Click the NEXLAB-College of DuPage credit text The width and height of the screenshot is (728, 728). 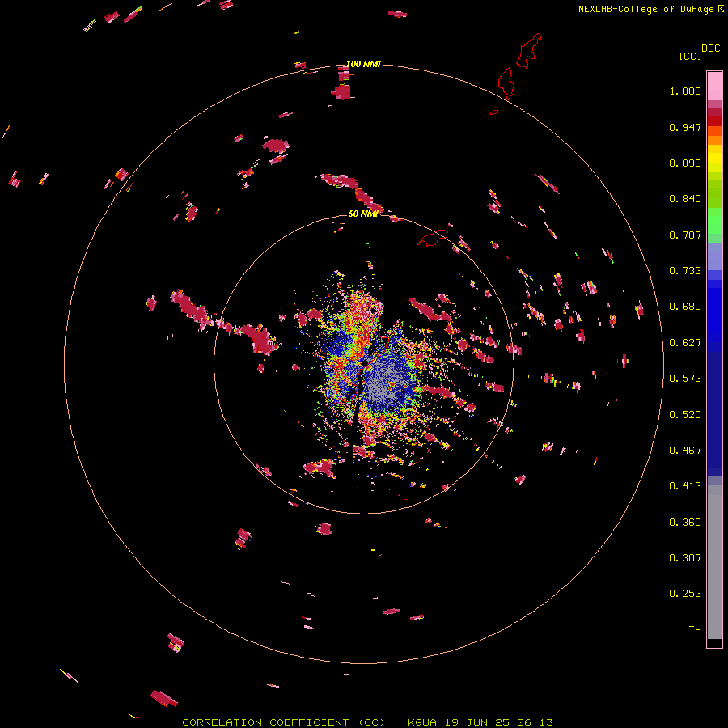(x=645, y=9)
